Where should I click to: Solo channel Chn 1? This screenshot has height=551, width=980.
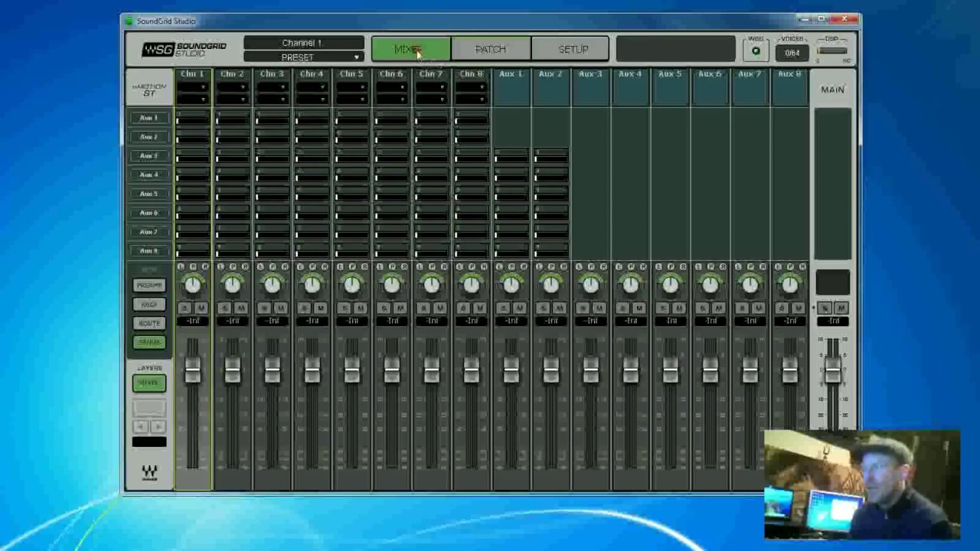point(184,308)
